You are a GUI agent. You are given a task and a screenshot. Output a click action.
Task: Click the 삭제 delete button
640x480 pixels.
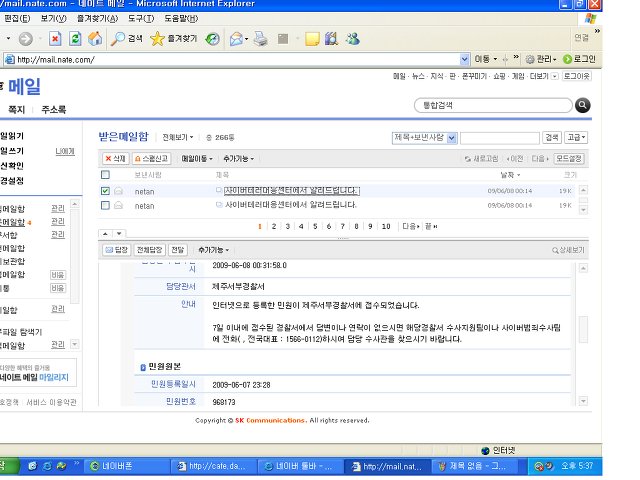pos(116,159)
